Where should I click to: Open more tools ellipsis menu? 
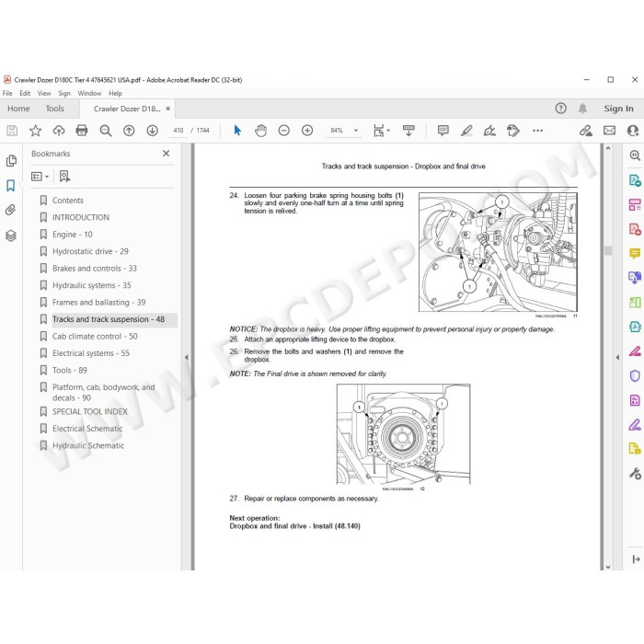click(537, 131)
